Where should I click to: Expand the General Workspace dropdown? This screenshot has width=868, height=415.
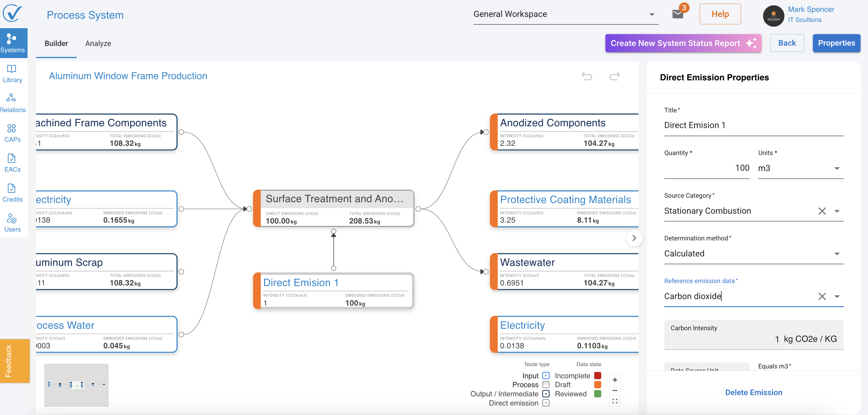pos(652,15)
